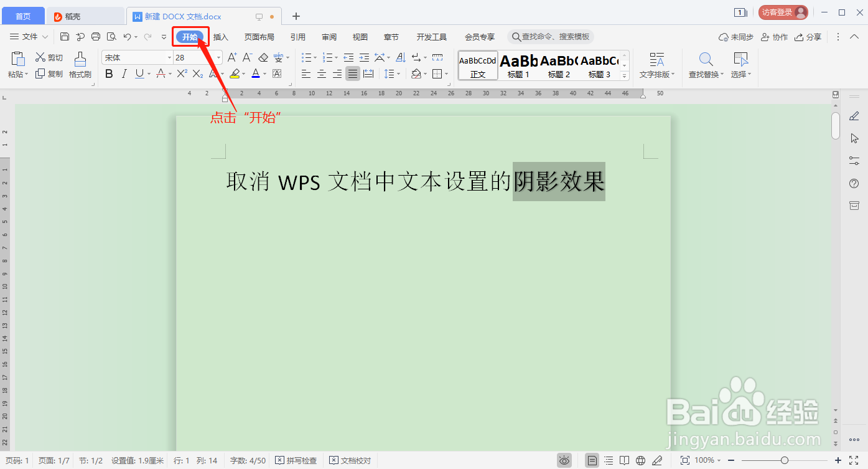Image resolution: width=868 pixels, height=469 pixels.
Task: Click the Paste clipboard icon
Action: pos(18,59)
